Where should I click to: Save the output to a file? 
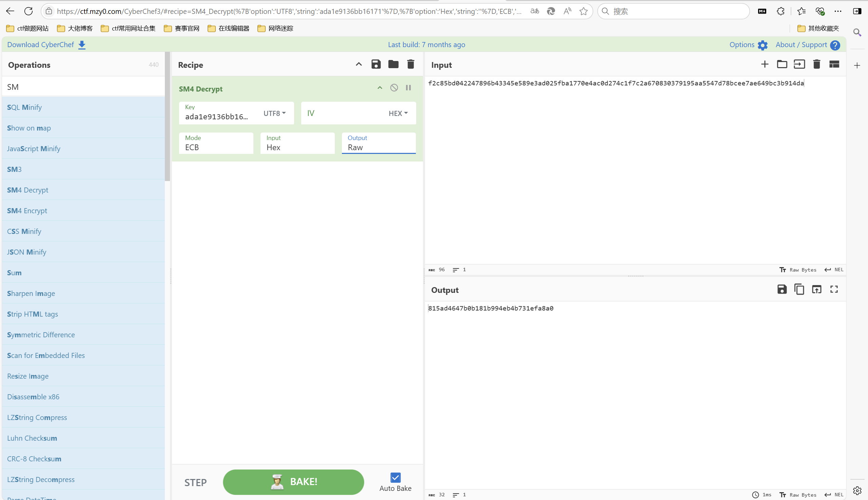(x=782, y=289)
